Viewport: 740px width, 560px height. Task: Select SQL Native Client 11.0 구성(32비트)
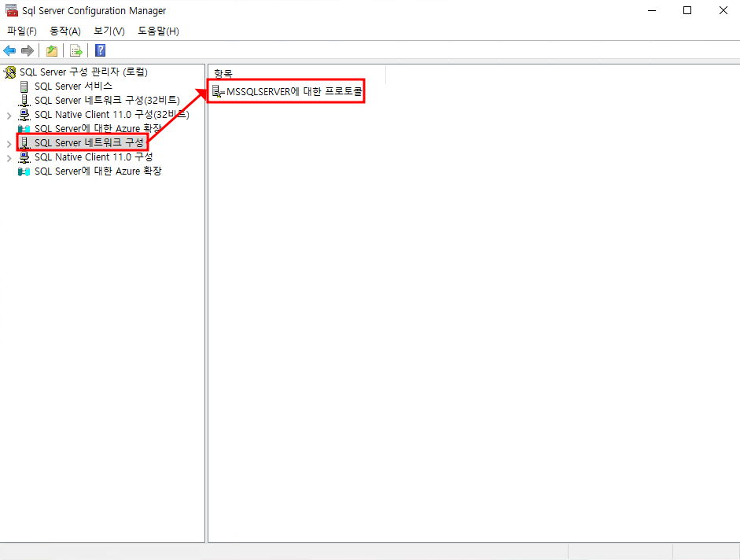tap(112, 115)
